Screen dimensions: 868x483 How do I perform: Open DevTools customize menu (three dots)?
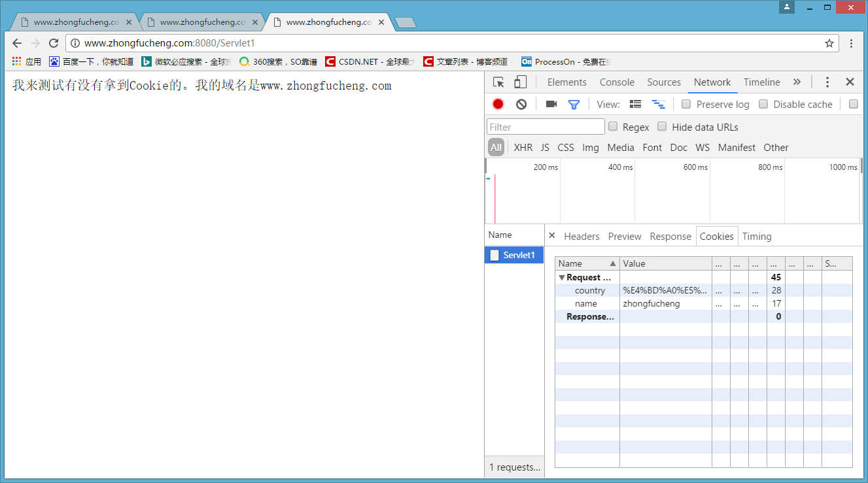click(x=827, y=82)
